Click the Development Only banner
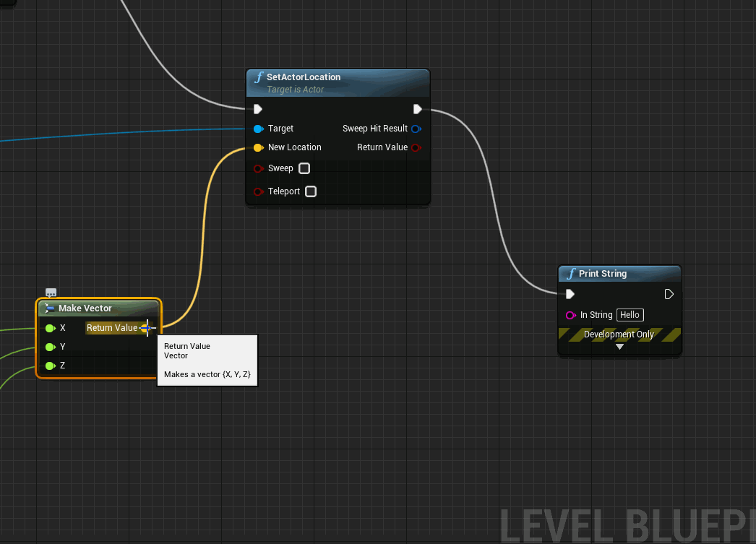756x544 pixels. 619,334
